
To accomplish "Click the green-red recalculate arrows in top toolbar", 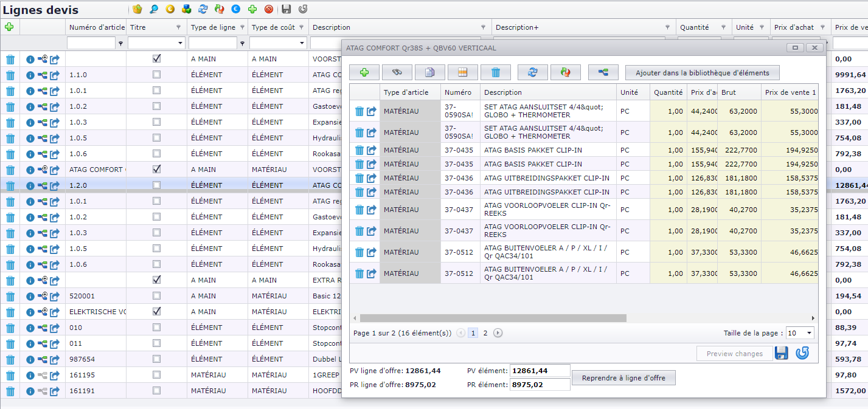I will coord(219,9).
